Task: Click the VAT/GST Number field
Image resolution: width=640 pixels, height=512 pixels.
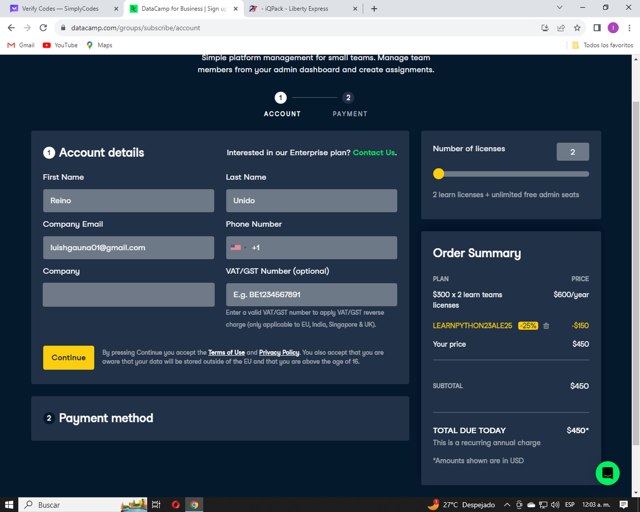Action: pyautogui.click(x=311, y=294)
